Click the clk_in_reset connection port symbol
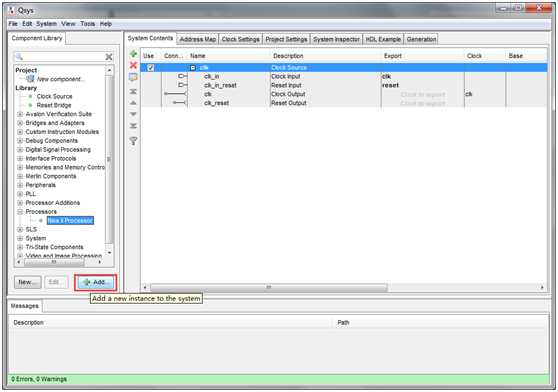Image resolution: width=558 pixels, height=392 pixels. click(183, 85)
